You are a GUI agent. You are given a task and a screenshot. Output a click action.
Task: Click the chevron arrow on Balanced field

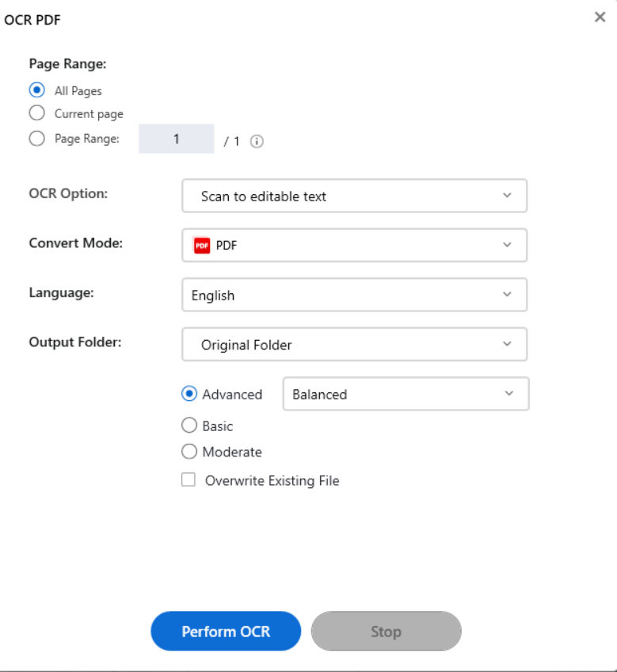tap(509, 394)
